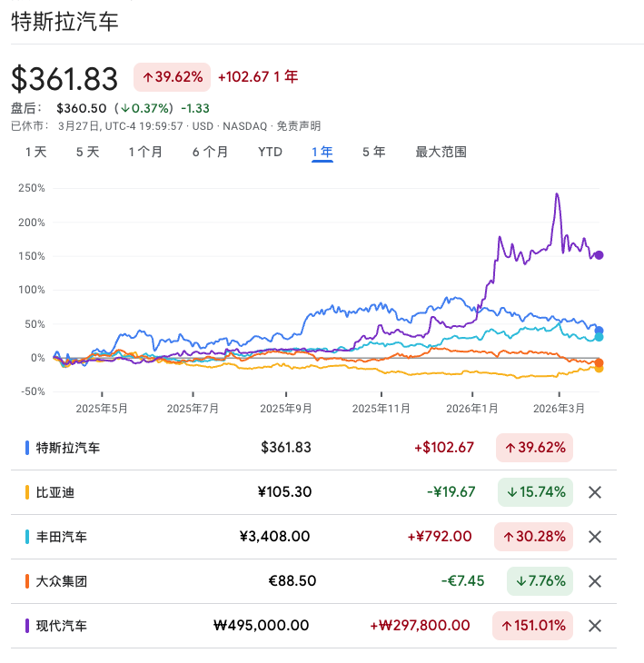
Task: Open the 5 年 range tab
Action: coord(374,152)
